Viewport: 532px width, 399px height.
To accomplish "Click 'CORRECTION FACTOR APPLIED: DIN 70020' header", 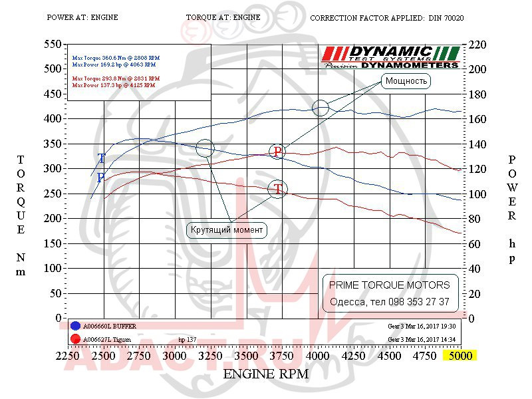I will coord(387,18).
